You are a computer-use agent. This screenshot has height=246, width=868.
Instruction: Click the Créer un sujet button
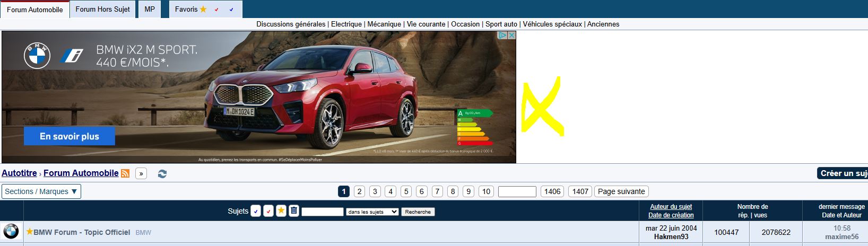[843, 173]
